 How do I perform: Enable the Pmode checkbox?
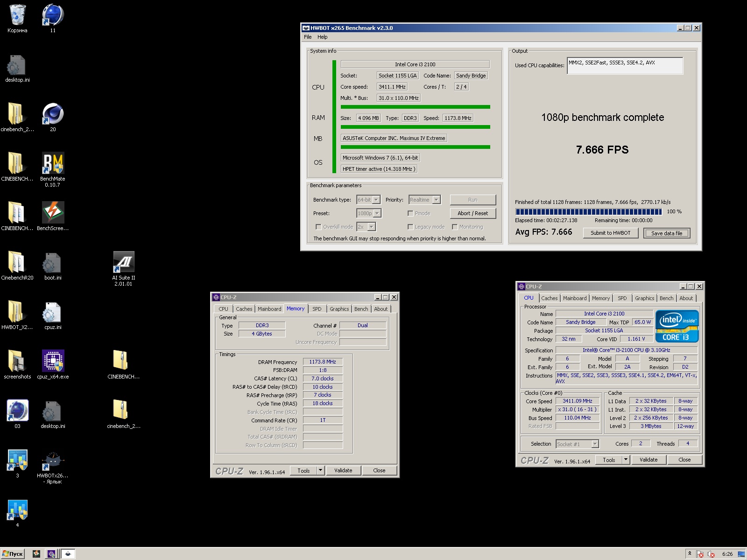410,213
